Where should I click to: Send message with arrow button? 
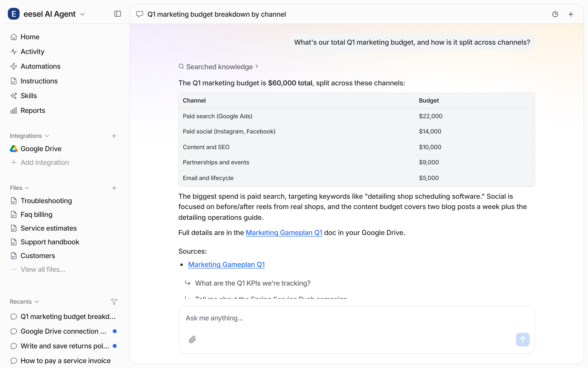(x=523, y=340)
